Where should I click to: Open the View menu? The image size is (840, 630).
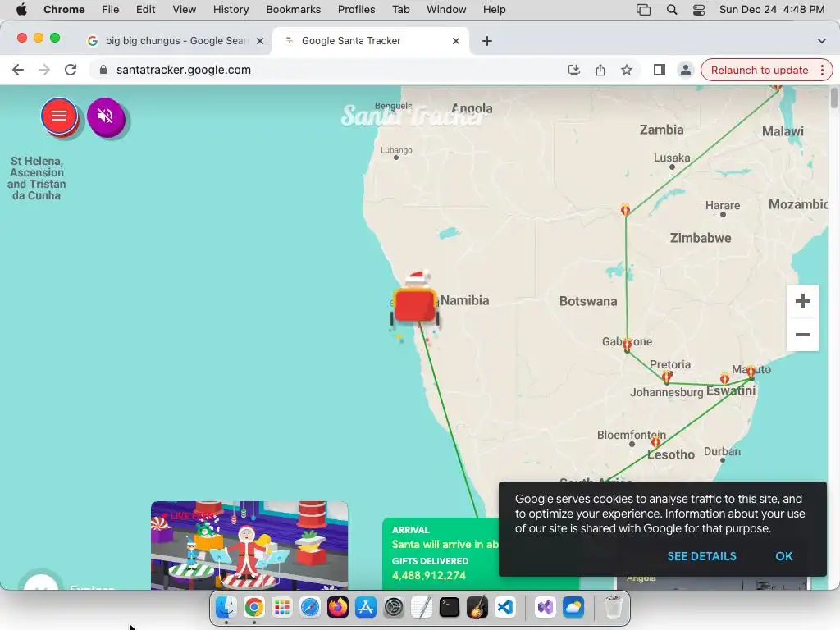click(x=184, y=9)
